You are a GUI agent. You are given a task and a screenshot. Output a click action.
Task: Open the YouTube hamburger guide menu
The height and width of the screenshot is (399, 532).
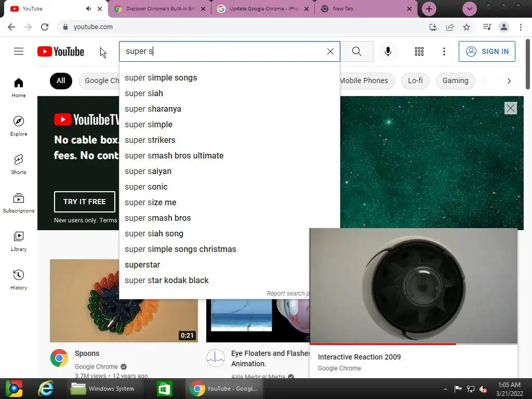click(19, 51)
